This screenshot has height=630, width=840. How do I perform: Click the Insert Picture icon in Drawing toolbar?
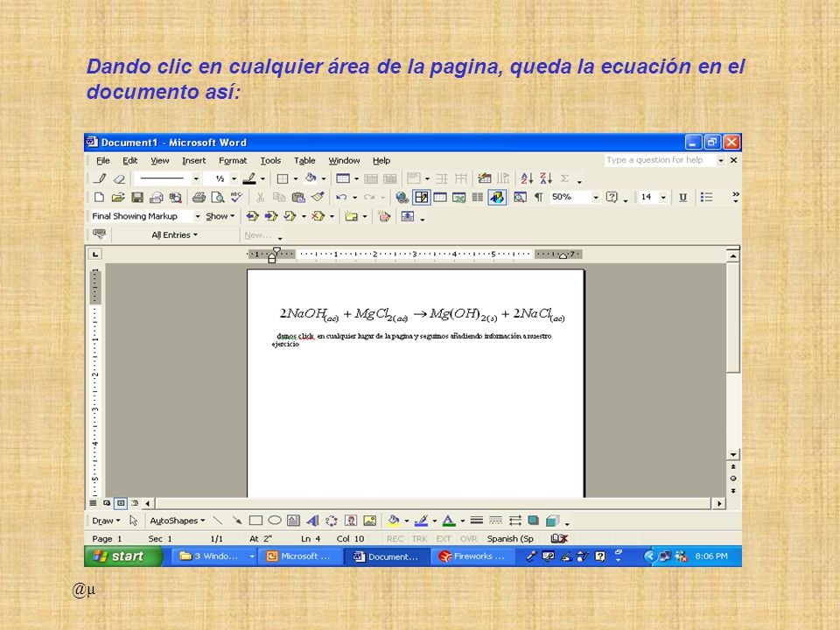(369, 520)
